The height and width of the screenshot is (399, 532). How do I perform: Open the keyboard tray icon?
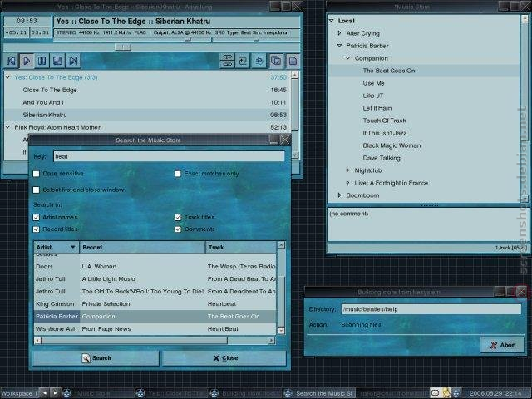click(436, 393)
